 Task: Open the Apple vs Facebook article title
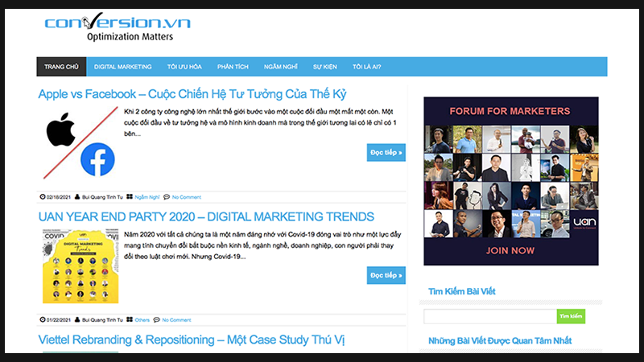[192, 94]
